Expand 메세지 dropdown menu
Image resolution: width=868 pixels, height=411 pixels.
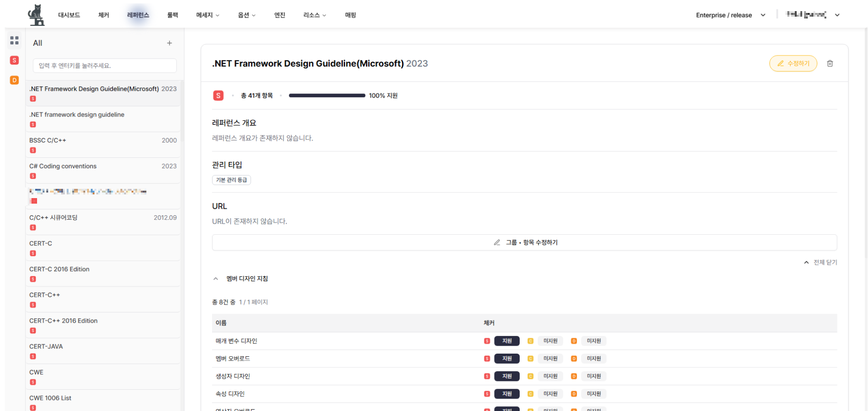[208, 15]
